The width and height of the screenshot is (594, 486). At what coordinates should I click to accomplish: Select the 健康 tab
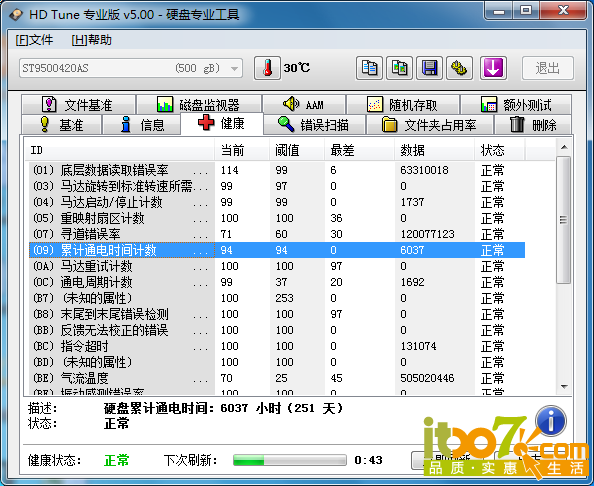[x=222, y=123]
